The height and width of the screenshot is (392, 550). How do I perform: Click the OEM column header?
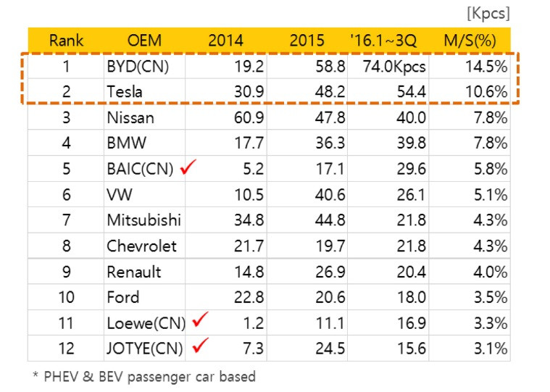(144, 41)
